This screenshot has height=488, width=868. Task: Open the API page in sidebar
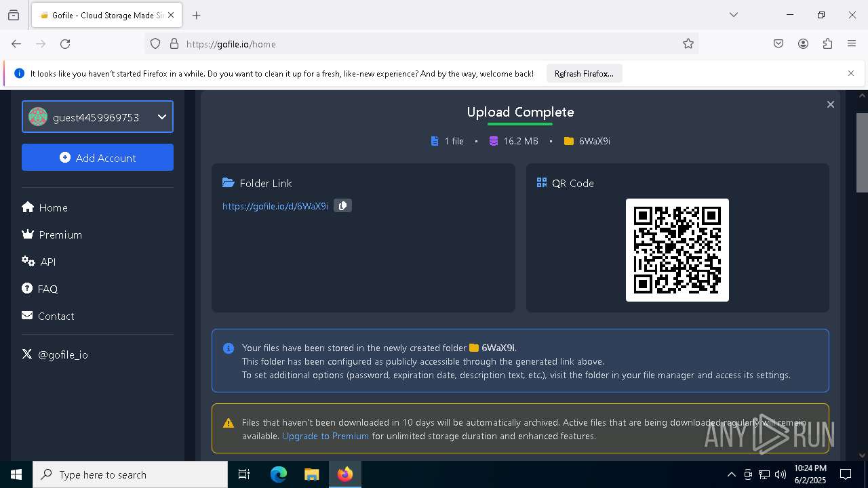click(39, 262)
